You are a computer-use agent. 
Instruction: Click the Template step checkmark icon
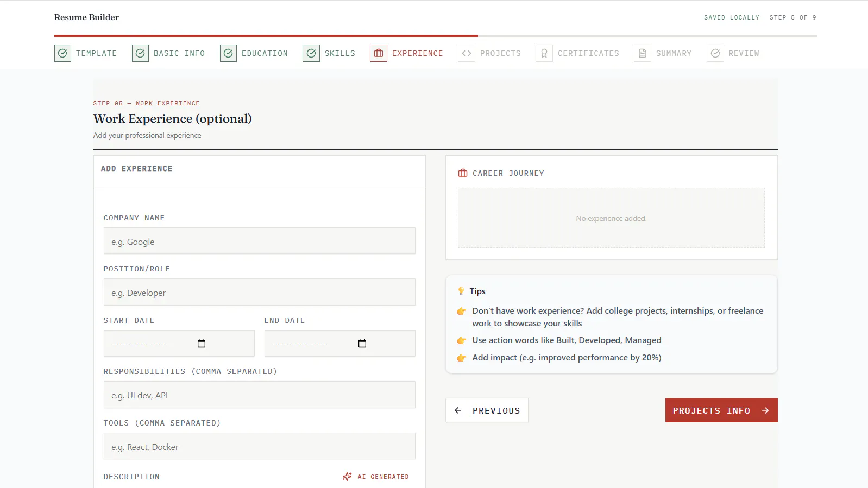[x=62, y=53]
